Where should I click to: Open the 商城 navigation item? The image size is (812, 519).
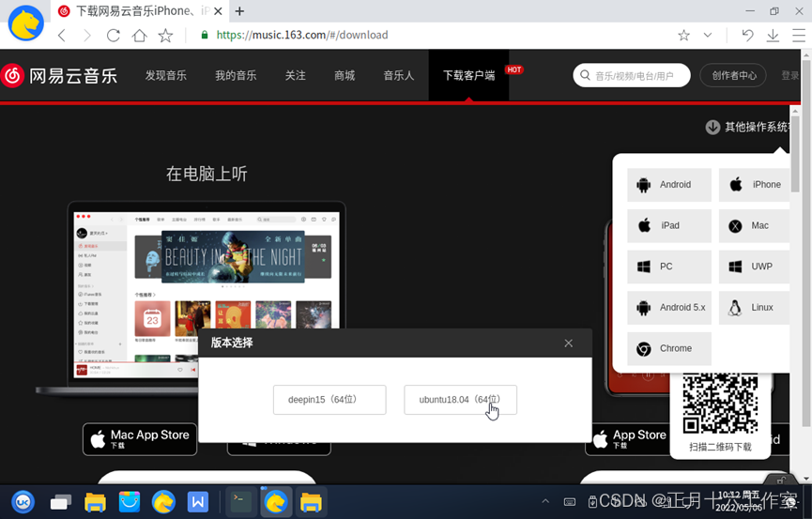[x=345, y=76]
